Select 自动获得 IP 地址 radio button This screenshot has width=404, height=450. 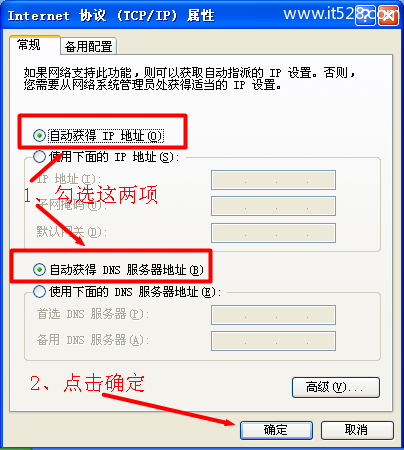coord(39,136)
